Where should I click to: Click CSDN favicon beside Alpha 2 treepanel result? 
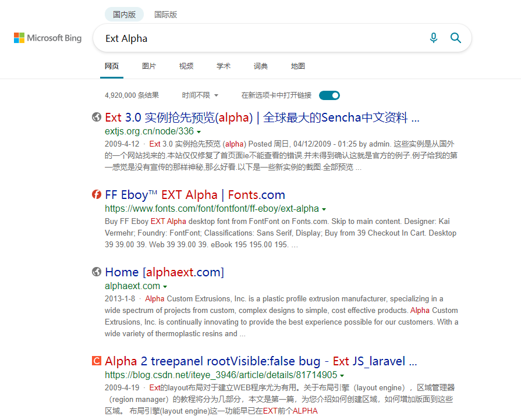(x=97, y=361)
